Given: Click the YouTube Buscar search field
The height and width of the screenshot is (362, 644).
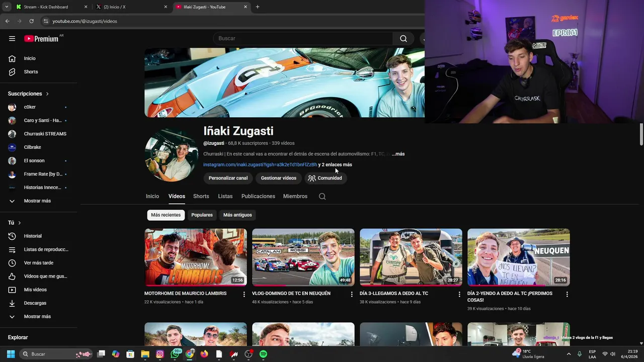Looking at the screenshot, I should [x=303, y=38].
